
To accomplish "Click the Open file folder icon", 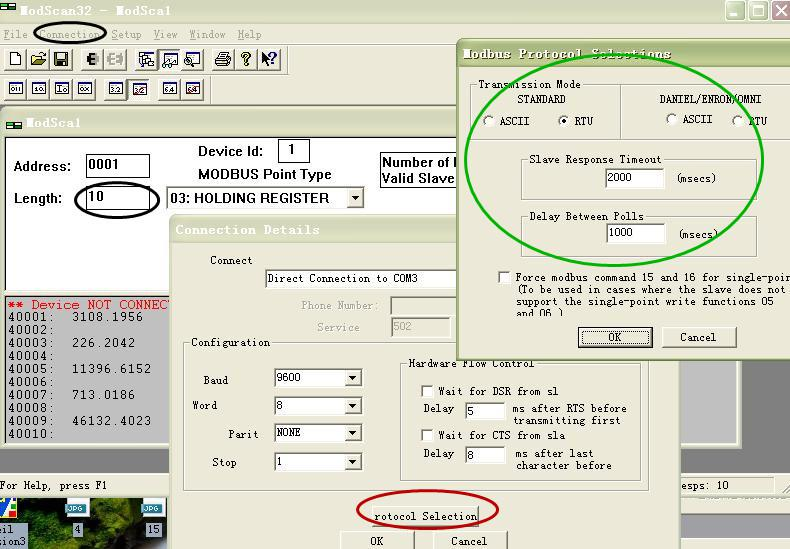I will [38, 60].
